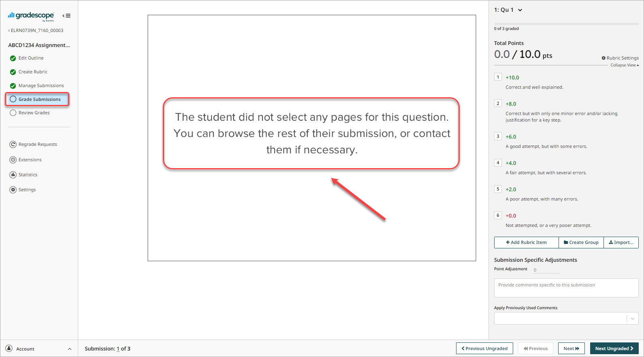Apply rubric item 5 (+2.0)
This screenshot has height=357, width=644.
tap(498, 189)
